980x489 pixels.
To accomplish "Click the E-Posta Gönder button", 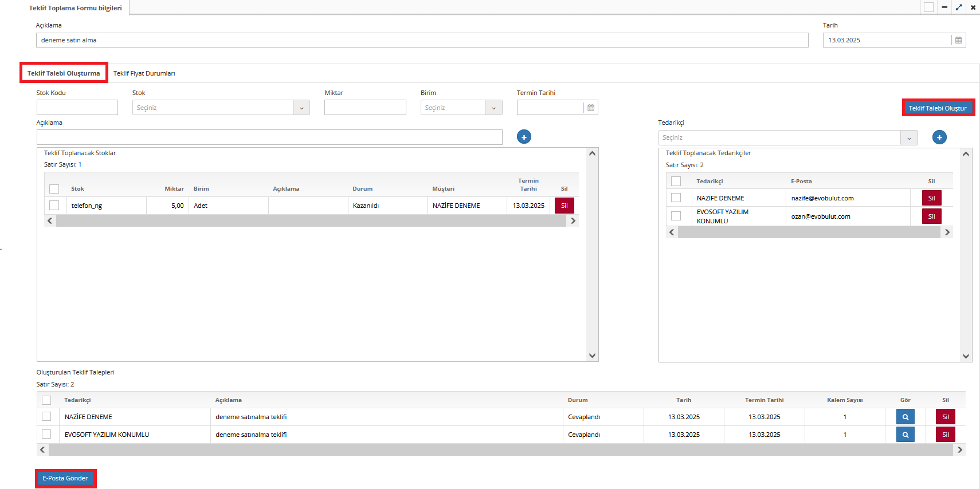I will [x=65, y=478].
